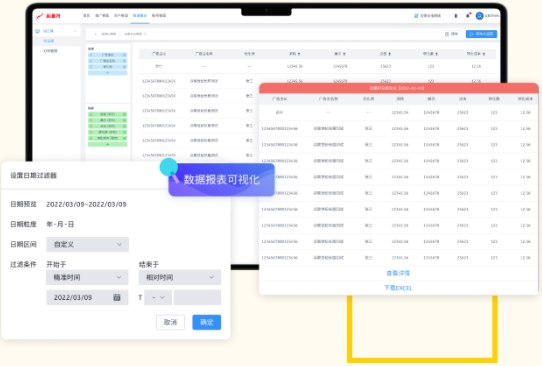Remove the first blue dimension tag

tap(124, 55)
